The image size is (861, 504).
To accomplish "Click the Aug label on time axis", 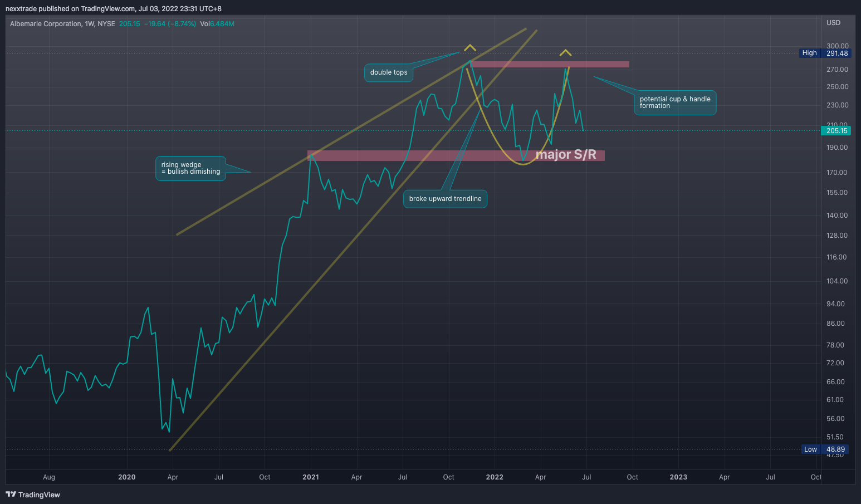I will (x=49, y=477).
